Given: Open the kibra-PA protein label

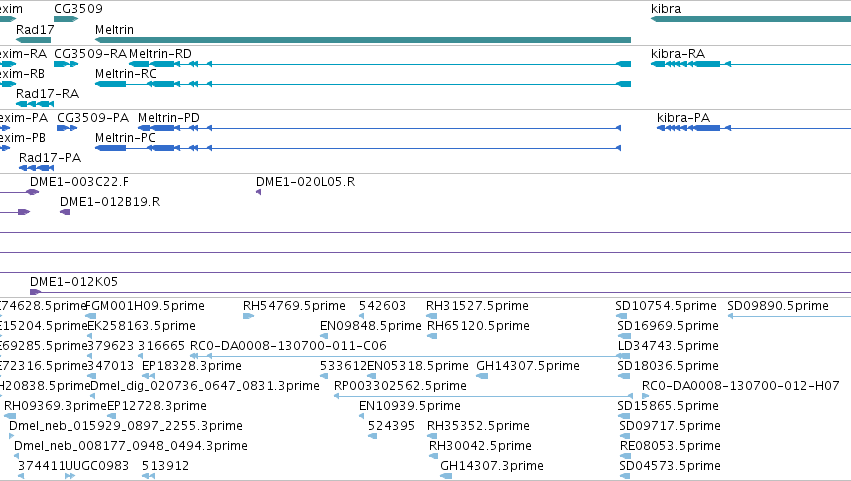Looking at the screenshot, I should [683, 118].
